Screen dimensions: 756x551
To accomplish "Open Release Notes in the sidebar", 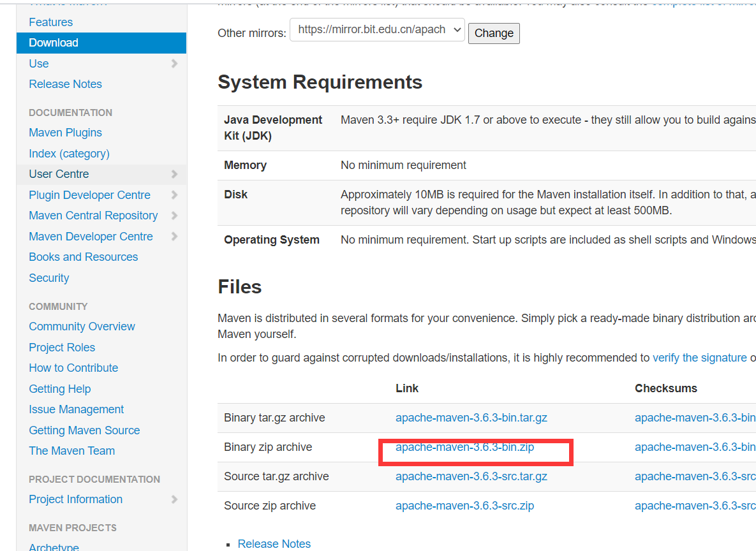I will click(65, 84).
